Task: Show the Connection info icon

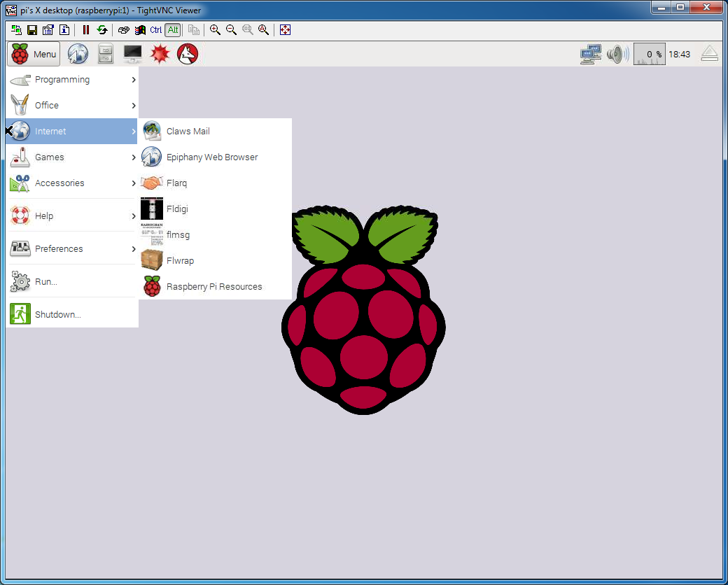Action: pos(64,30)
